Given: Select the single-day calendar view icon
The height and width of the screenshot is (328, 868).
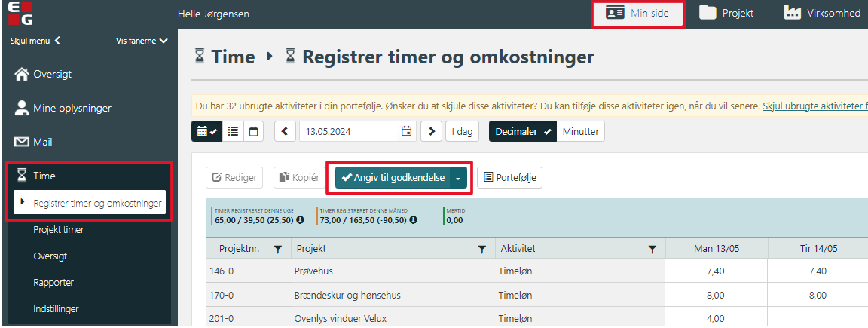Looking at the screenshot, I should [253, 131].
